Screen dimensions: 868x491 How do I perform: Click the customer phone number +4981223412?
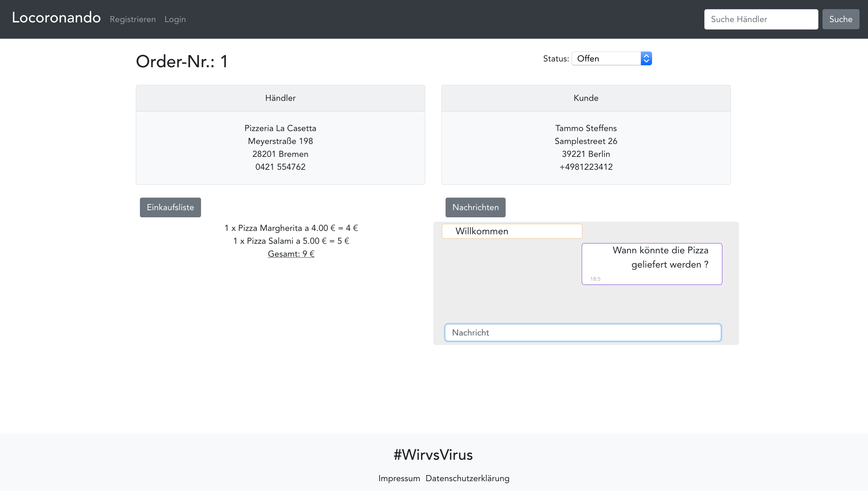[586, 167]
